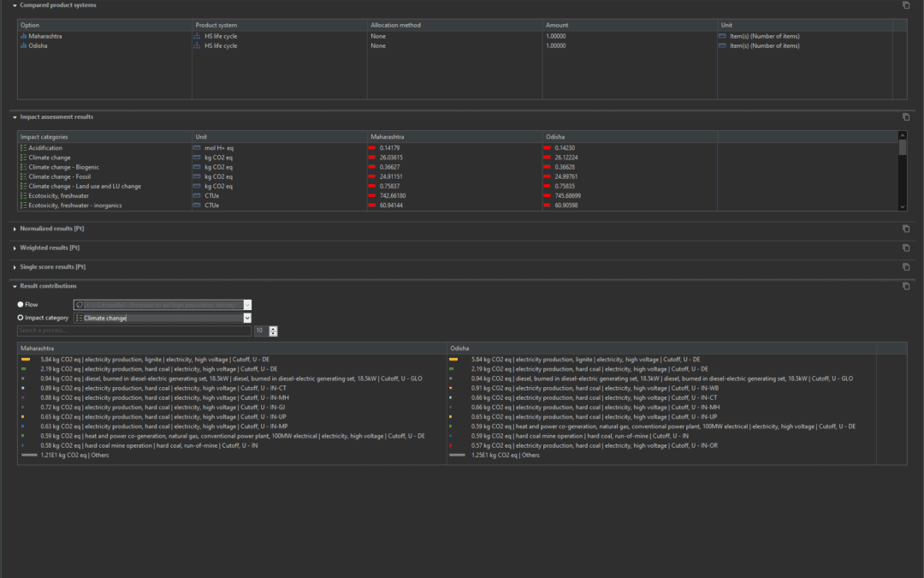Click the copy icon for Normalized results
924x578 pixels.
906,229
